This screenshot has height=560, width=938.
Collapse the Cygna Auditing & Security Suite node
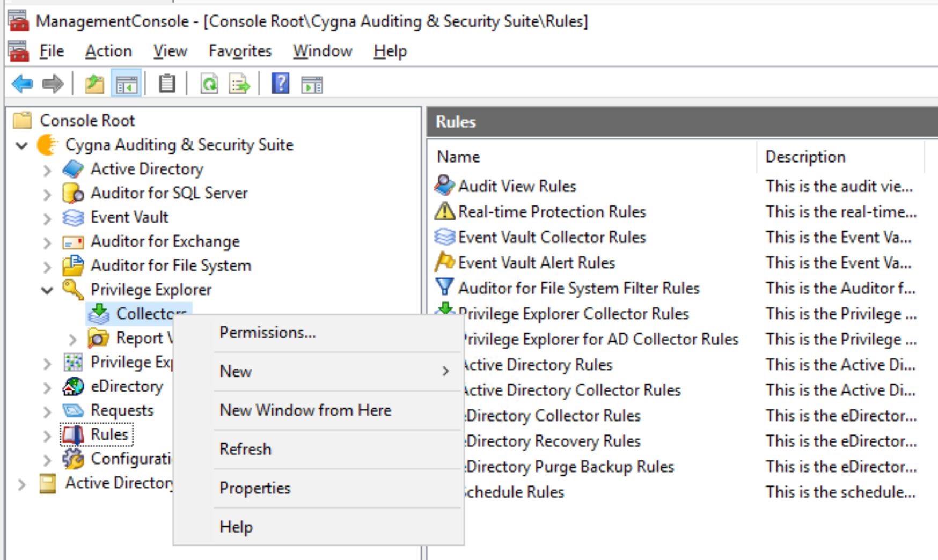(21, 145)
